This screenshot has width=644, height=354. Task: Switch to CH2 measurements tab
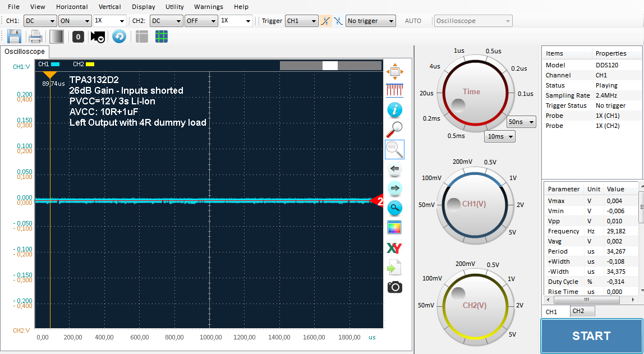[582, 311]
